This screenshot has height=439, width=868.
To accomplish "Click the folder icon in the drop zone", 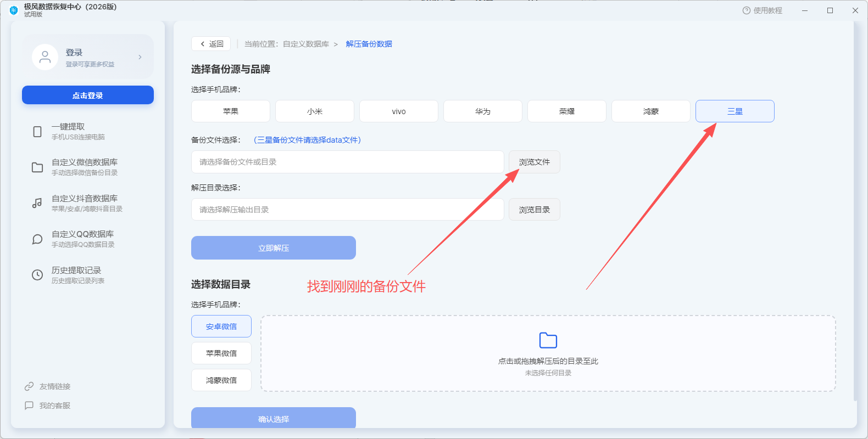I will click(548, 340).
